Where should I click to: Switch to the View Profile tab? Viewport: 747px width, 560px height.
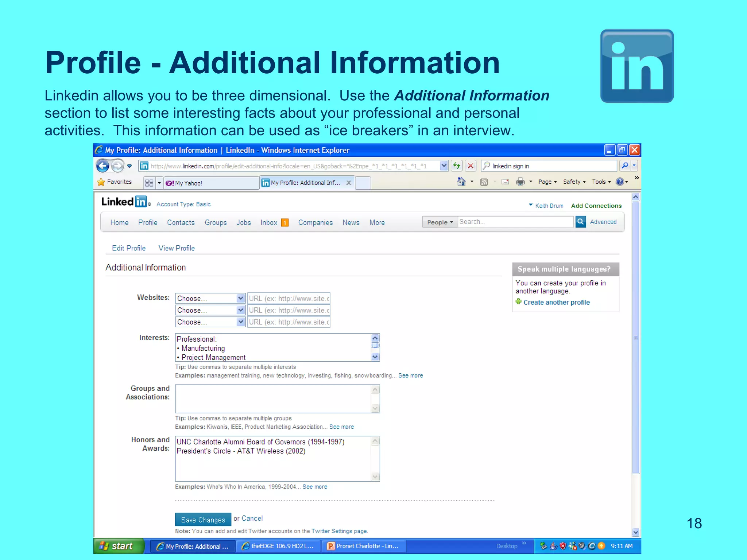pyautogui.click(x=177, y=248)
